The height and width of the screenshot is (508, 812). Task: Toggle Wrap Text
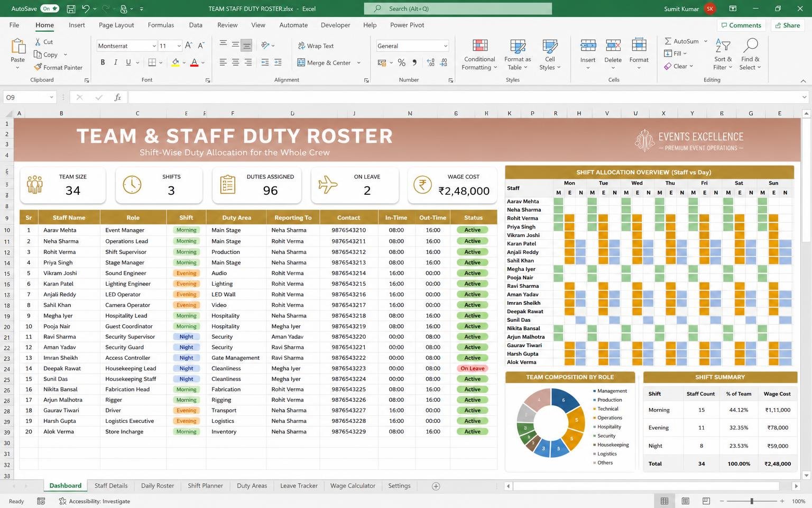[x=316, y=46]
